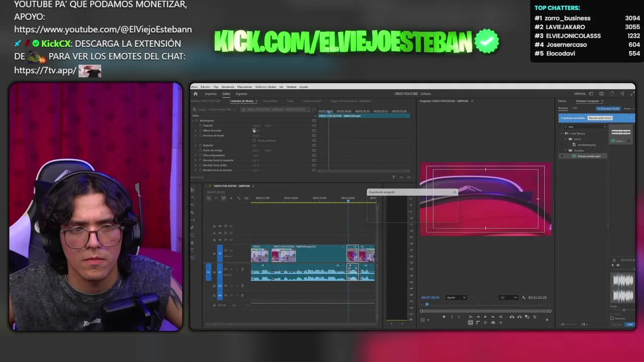Click Lift button in Program monitor
Image resolution: width=644 pixels, height=362 pixels.
(512, 317)
